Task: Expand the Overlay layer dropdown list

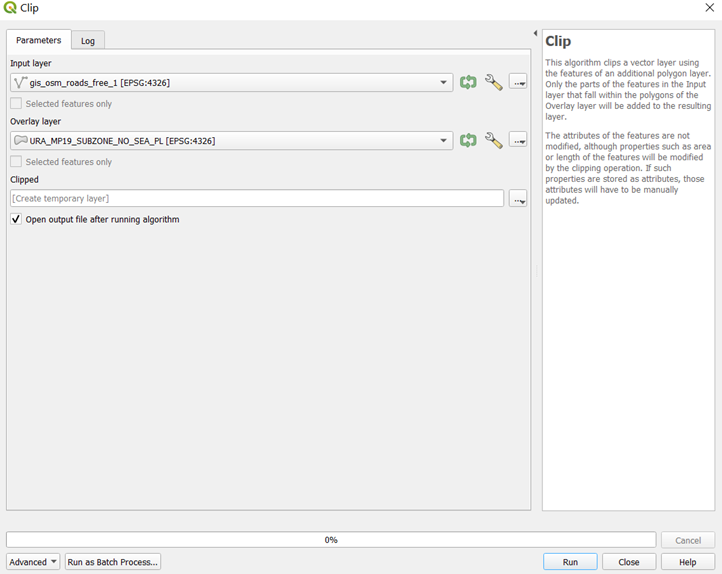Action: click(x=444, y=141)
